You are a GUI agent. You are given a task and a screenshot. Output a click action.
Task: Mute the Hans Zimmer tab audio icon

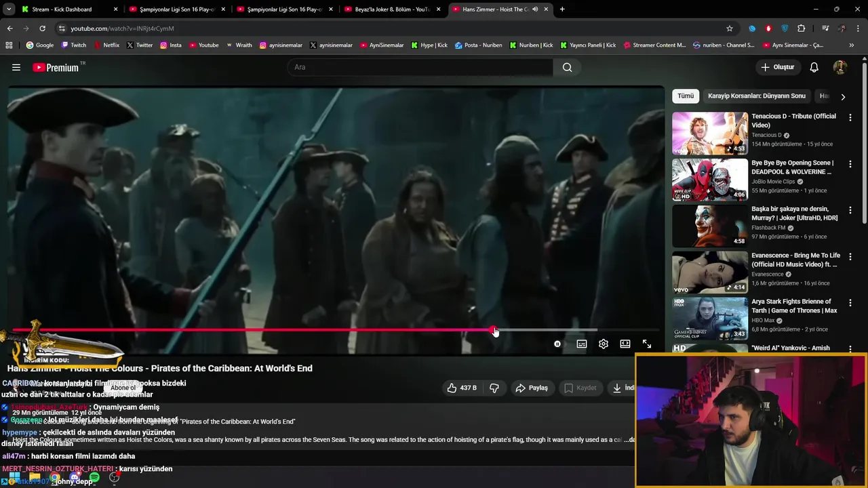(535, 9)
